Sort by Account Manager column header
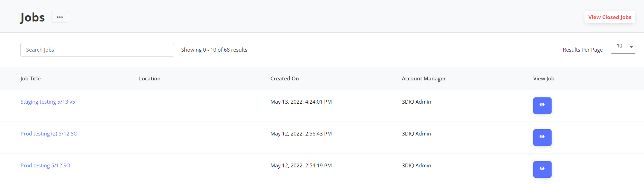Image resolution: width=644 pixels, height=184 pixels. [424, 79]
